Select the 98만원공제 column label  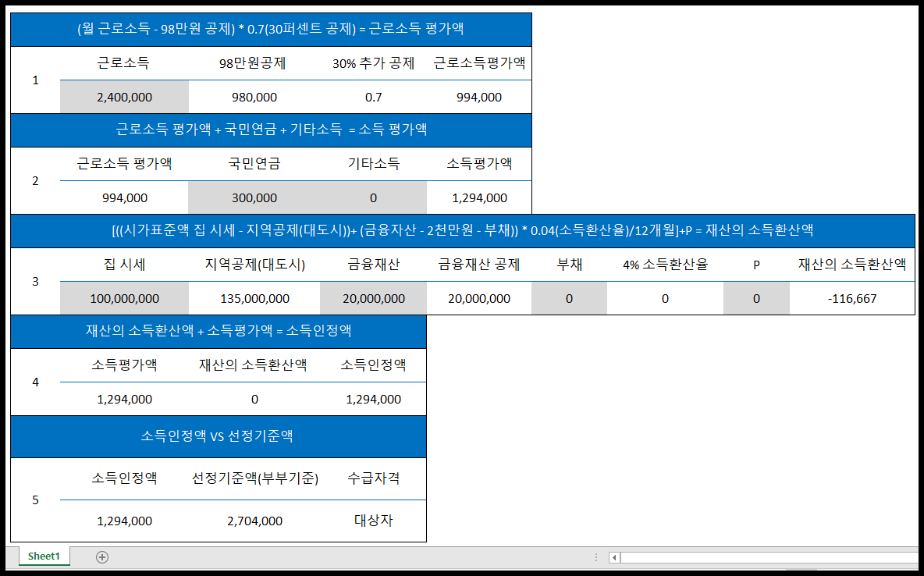pos(254,63)
